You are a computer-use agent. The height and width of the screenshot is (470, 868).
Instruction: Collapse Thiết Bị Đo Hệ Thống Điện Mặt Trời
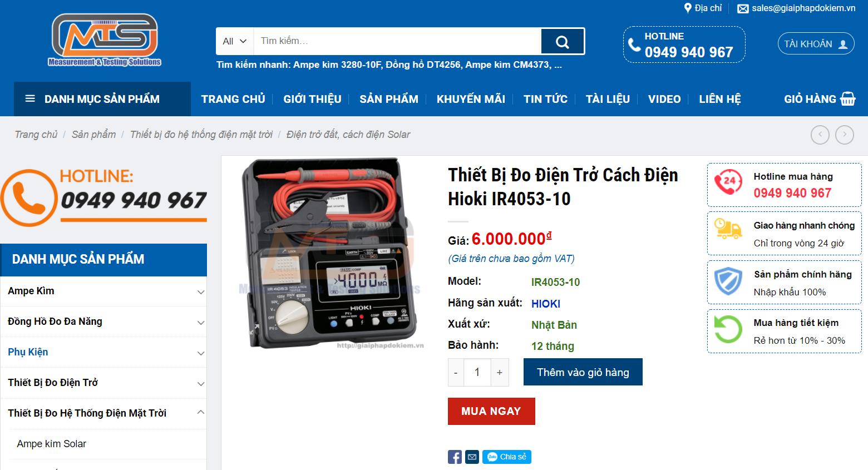[x=201, y=412]
